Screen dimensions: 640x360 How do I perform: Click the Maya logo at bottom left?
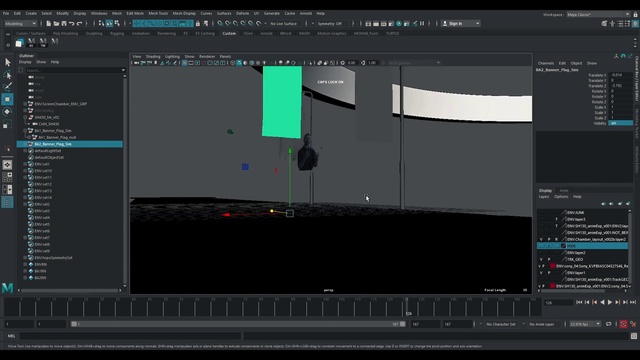(7, 288)
